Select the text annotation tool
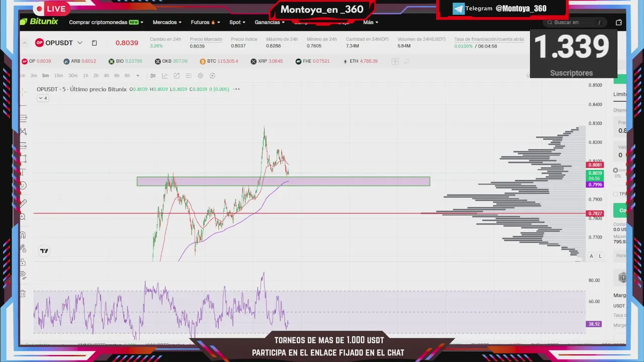644x362 pixels. click(x=23, y=172)
